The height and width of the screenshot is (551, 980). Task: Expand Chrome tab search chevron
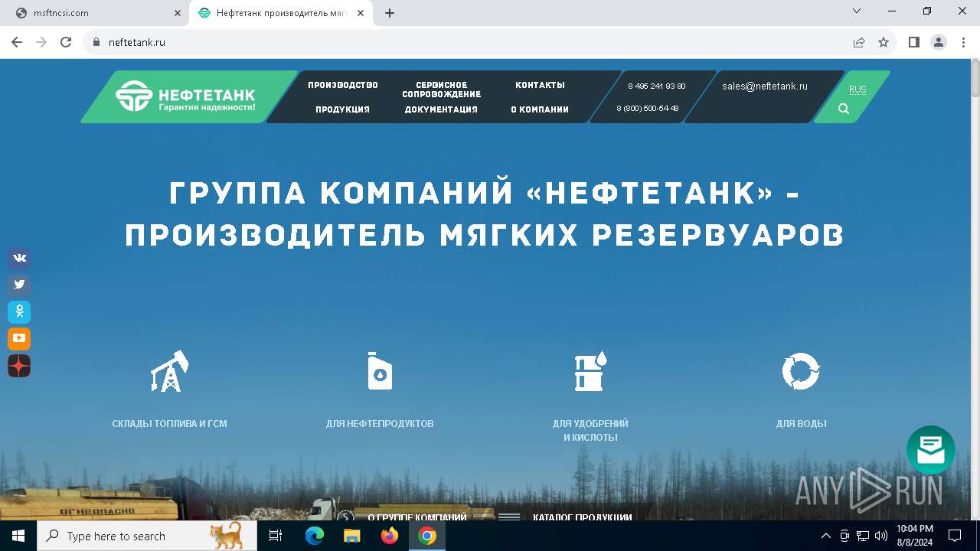tap(857, 11)
